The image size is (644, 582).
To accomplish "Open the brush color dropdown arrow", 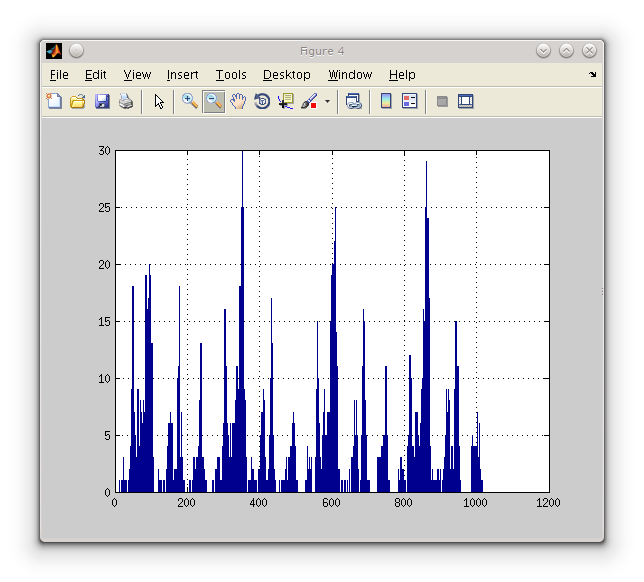I will coord(327,102).
